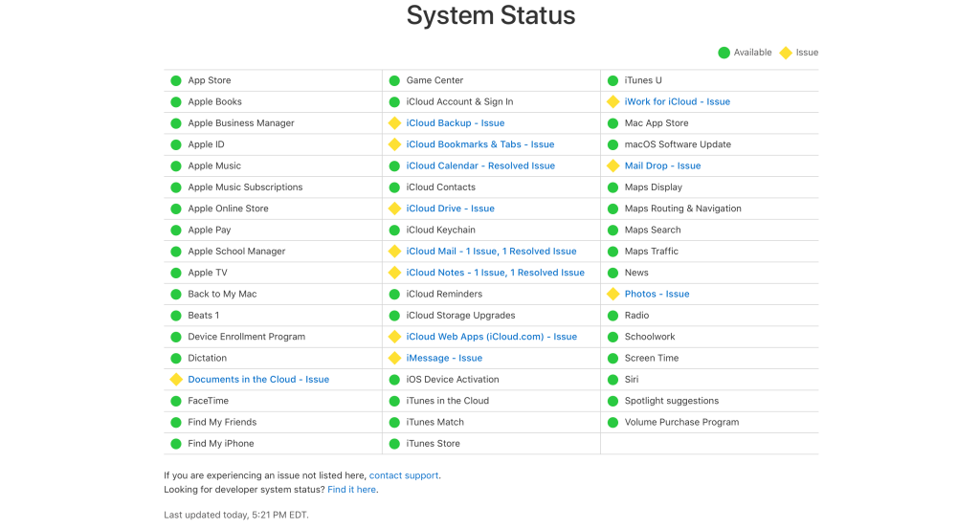Click yellow diamond beside iCloud Web Apps
The image size is (980, 528).
394,337
